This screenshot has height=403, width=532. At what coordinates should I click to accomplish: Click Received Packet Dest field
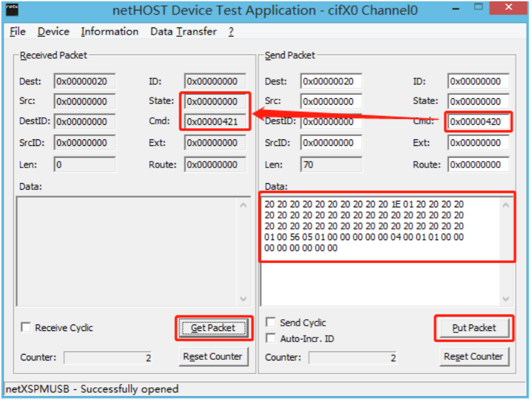pyautogui.click(x=84, y=81)
